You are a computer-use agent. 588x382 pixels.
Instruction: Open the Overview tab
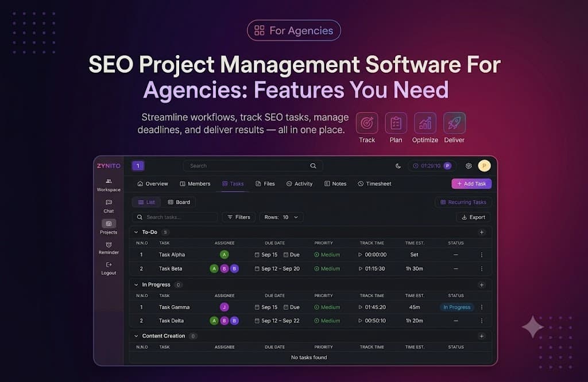pos(152,184)
